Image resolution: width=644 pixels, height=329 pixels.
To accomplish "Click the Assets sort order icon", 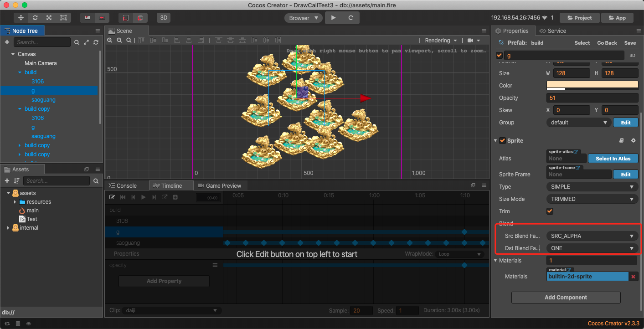I will click(x=17, y=181).
